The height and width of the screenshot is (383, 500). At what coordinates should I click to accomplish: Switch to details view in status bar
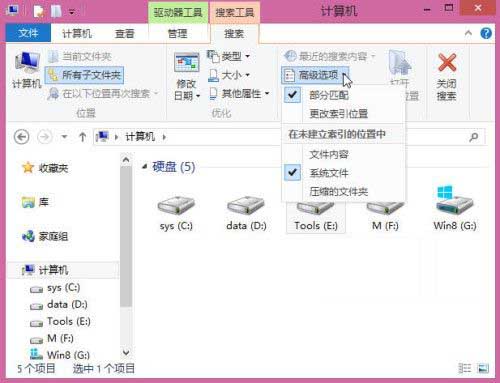(465, 368)
